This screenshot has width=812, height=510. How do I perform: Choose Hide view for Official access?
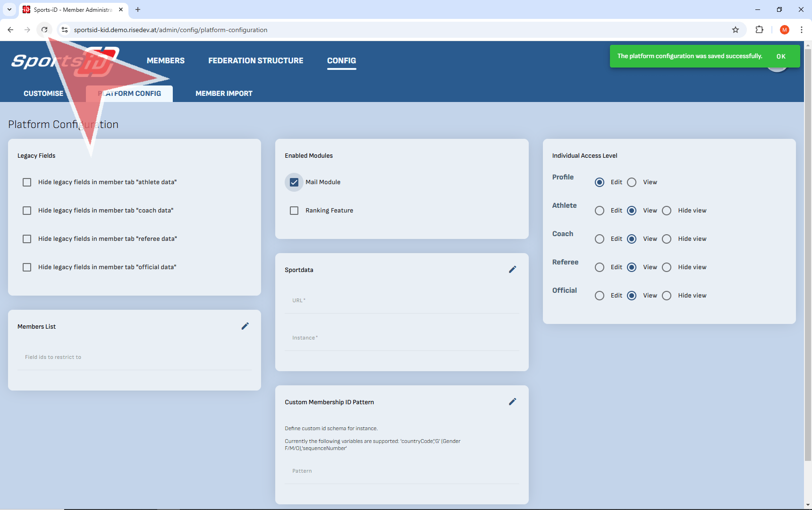[667, 296]
